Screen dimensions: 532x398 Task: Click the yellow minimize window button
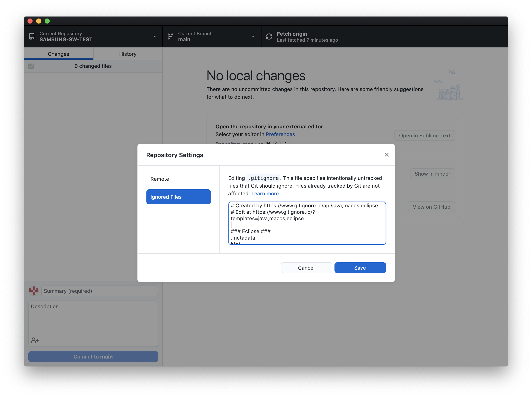pos(39,21)
